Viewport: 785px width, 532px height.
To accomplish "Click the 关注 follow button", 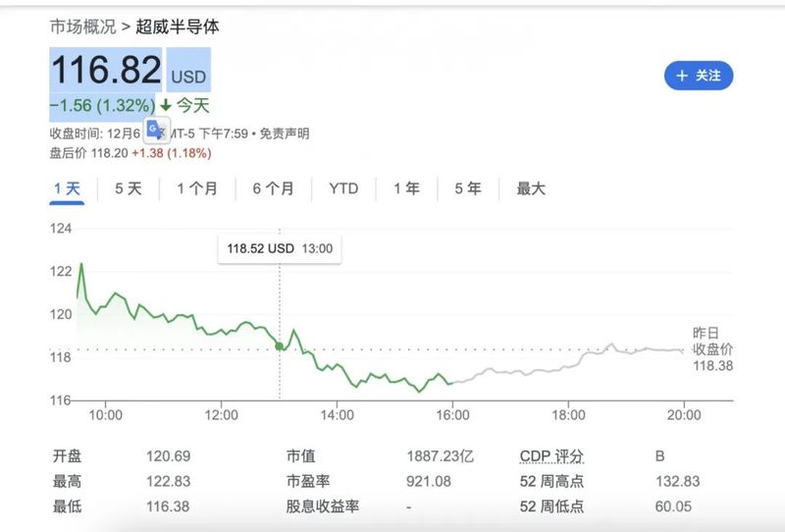I will [x=699, y=76].
